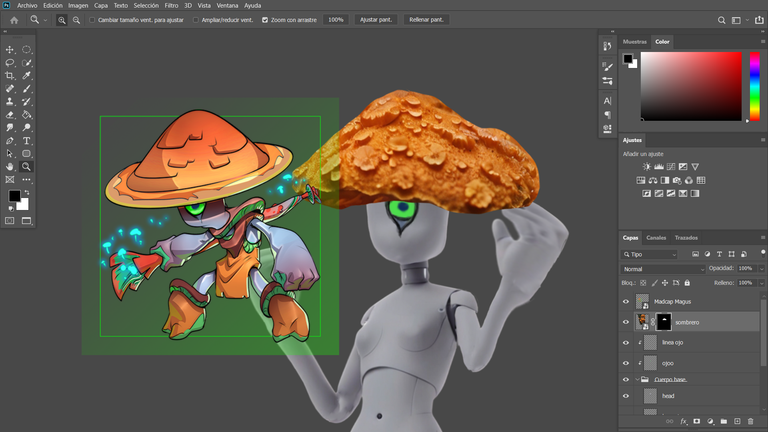Screen dimensions: 768x432
Task: Select the Lasso tool
Action: coord(10,63)
